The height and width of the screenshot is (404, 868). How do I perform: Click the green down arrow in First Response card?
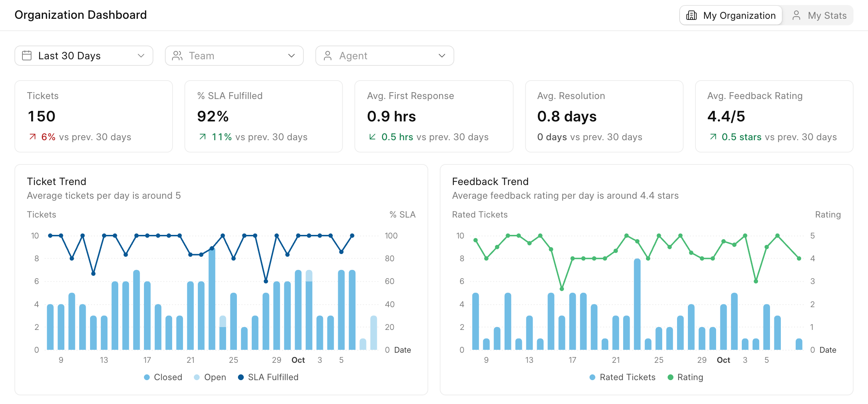pos(373,137)
